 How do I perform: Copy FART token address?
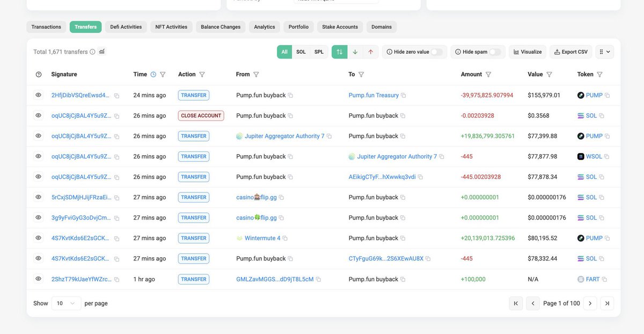pyautogui.click(x=604, y=279)
